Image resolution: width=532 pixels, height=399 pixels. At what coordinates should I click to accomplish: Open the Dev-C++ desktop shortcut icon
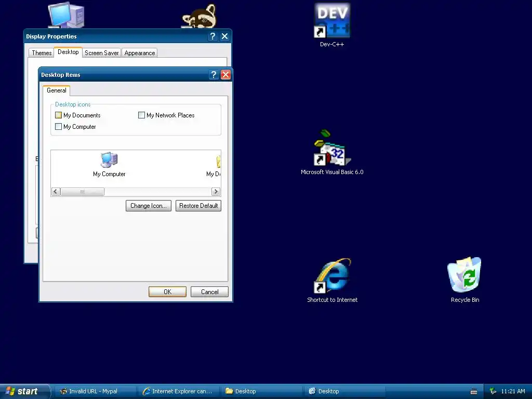click(x=332, y=21)
